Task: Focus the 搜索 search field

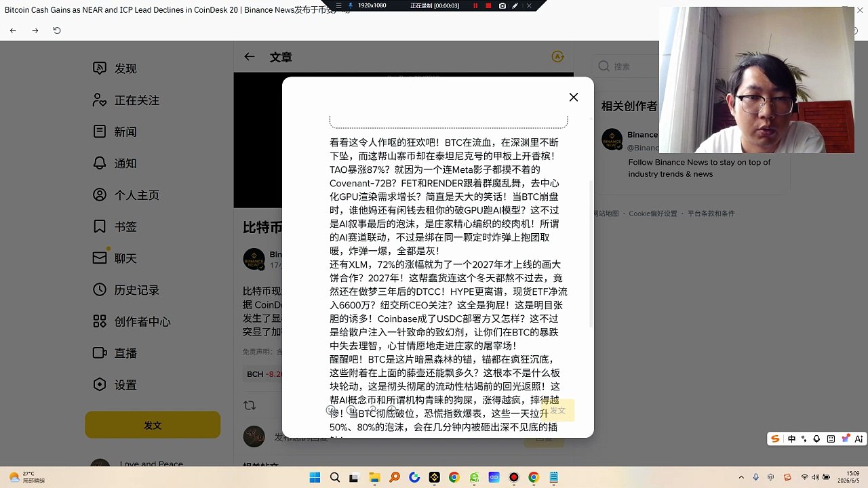Action: (x=626, y=66)
